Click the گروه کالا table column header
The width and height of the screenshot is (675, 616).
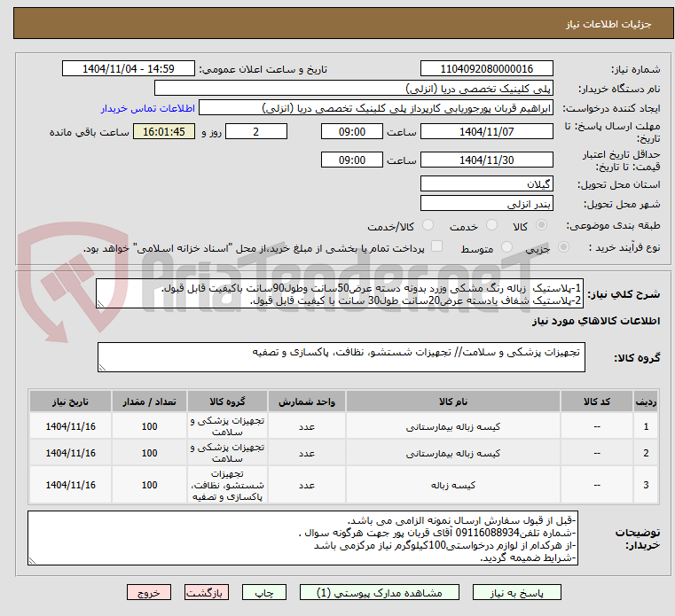[227, 402]
